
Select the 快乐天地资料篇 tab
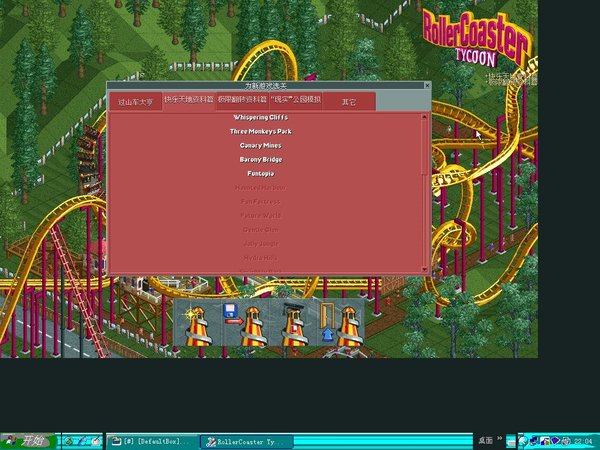(x=189, y=101)
